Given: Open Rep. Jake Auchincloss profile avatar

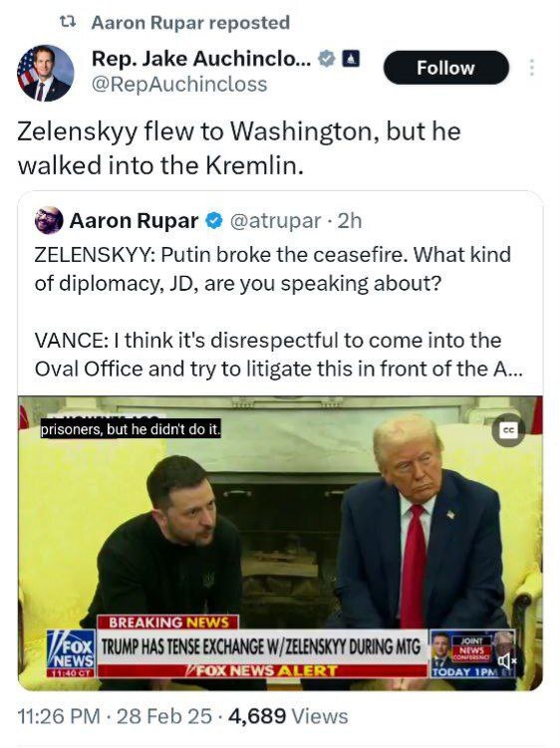Looking at the screenshot, I should (x=46, y=74).
